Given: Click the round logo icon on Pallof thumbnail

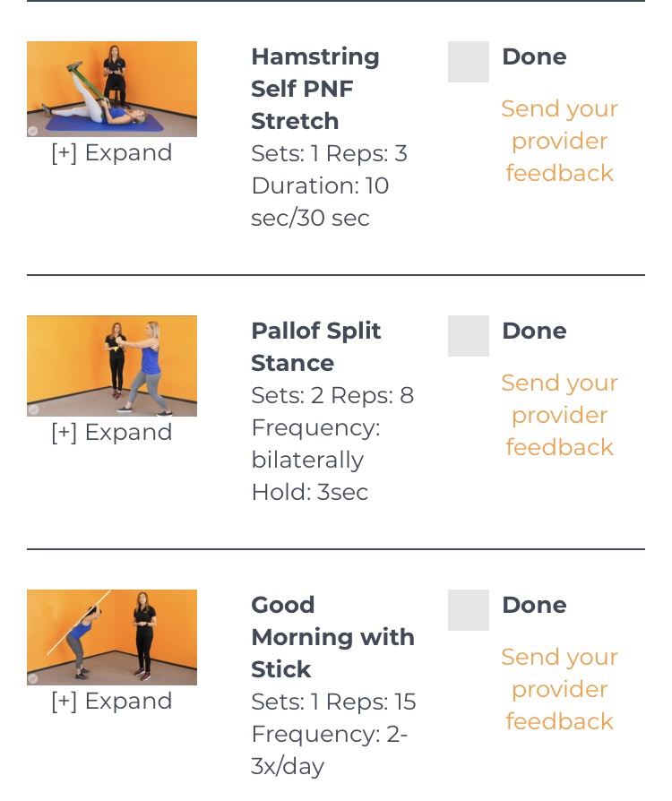Looking at the screenshot, I should pyautogui.click(x=33, y=410).
